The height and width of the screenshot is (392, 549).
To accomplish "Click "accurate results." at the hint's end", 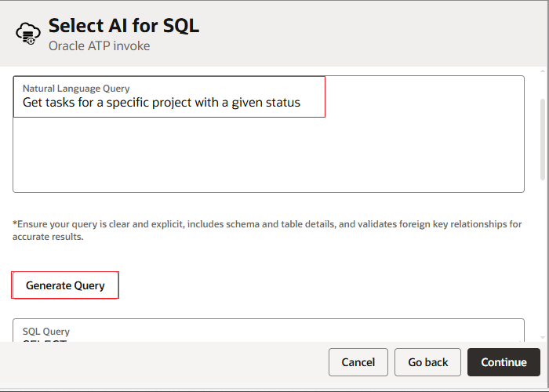I will 48,237.
